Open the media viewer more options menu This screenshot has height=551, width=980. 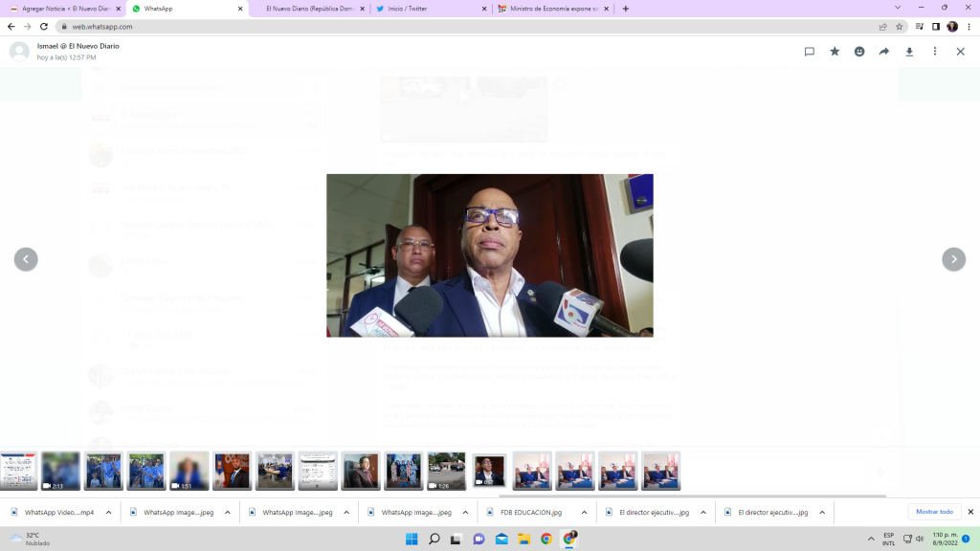coord(935,52)
